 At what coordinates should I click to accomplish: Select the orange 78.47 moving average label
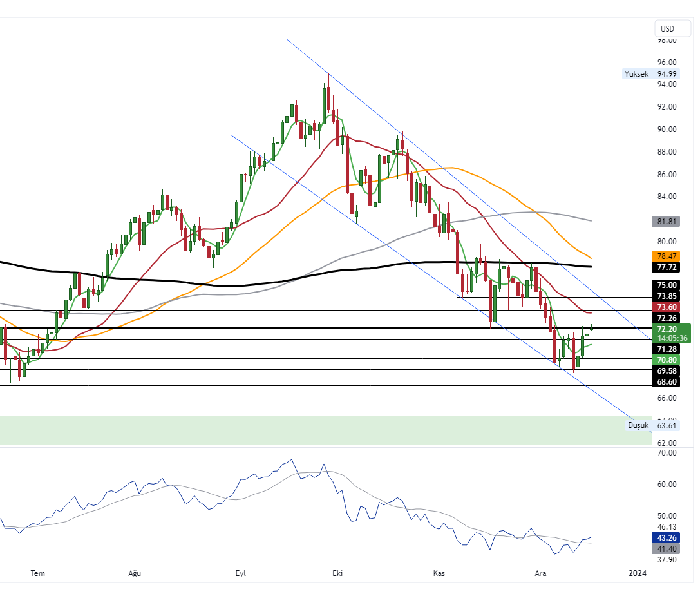click(x=666, y=256)
